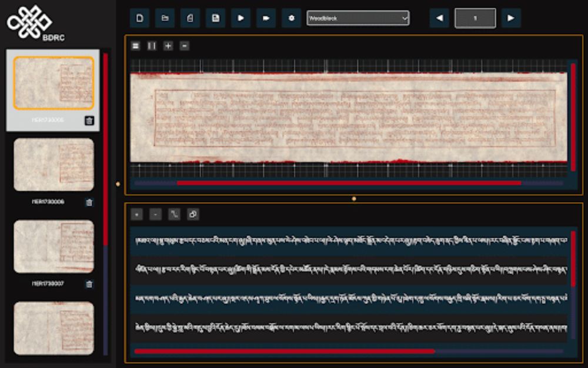588x368 pixels.
Task: Click the orange splitter dot between panels
Action: pyautogui.click(x=354, y=198)
